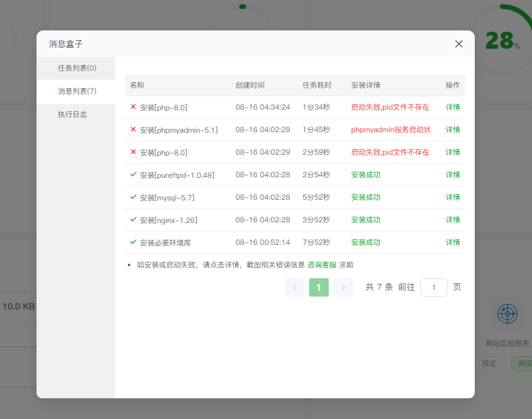
Task: Open the 网站监控报表 icon behind the dialog
Action: (x=507, y=314)
